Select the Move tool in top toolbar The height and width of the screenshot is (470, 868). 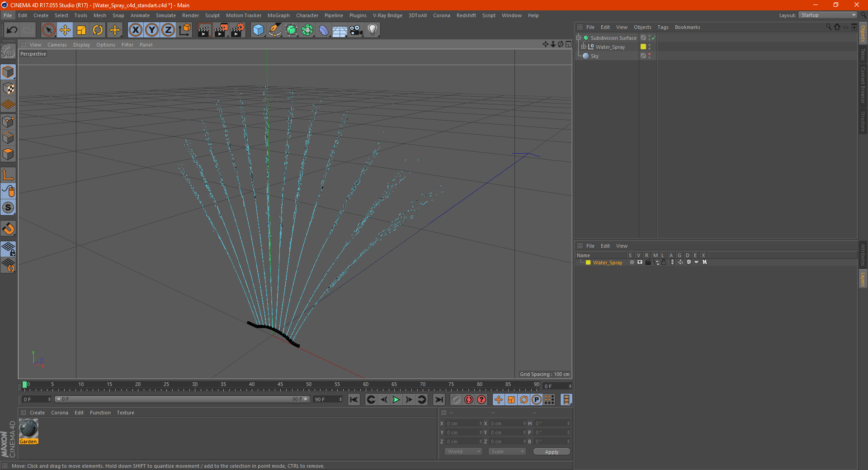point(65,30)
